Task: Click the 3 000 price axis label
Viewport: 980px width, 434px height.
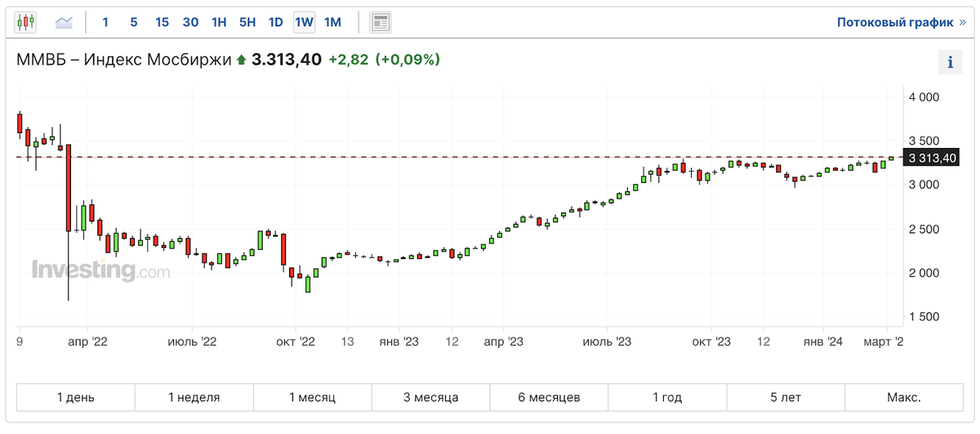Action: tap(925, 186)
